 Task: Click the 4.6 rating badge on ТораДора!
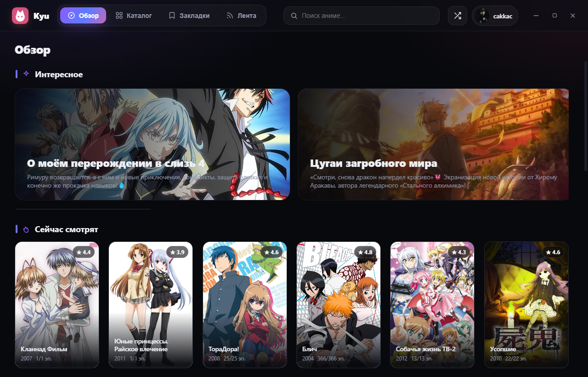271,252
